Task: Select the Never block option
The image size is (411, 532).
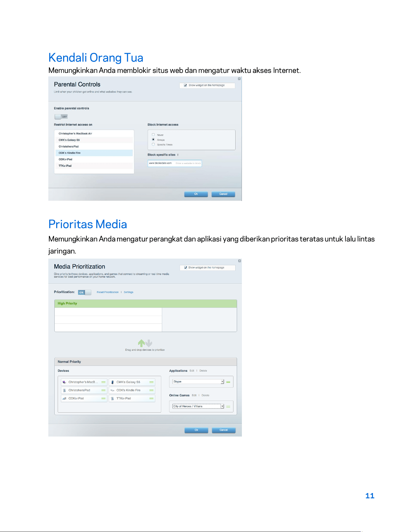Action: (153, 135)
